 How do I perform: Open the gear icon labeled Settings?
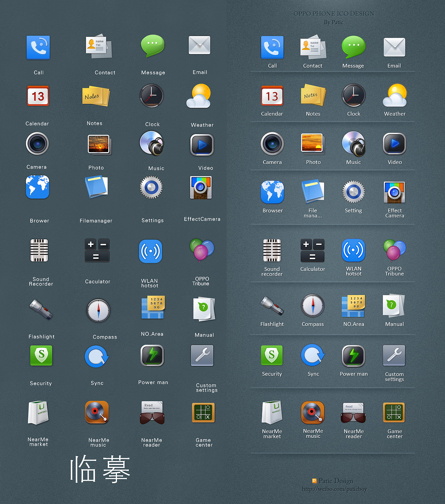pos(151,187)
